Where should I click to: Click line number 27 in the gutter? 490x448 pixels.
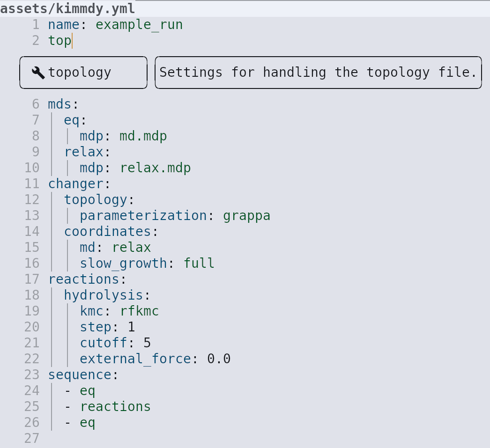click(x=32, y=439)
